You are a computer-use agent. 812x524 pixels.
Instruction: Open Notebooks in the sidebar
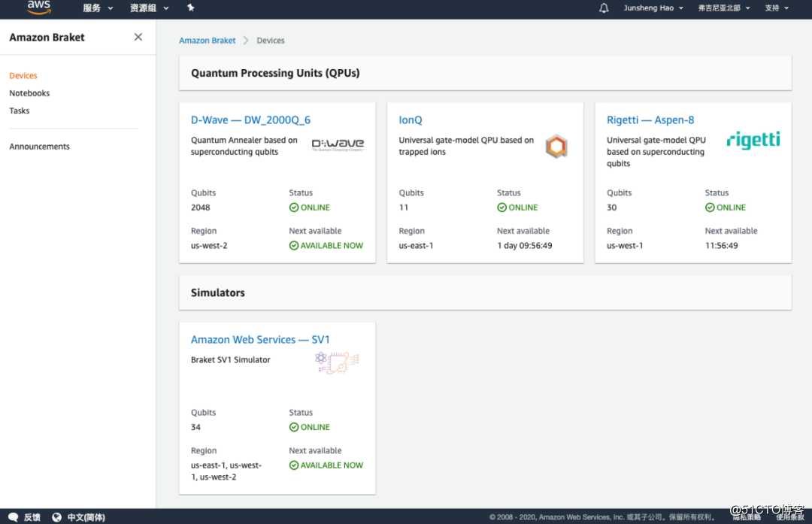(29, 93)
